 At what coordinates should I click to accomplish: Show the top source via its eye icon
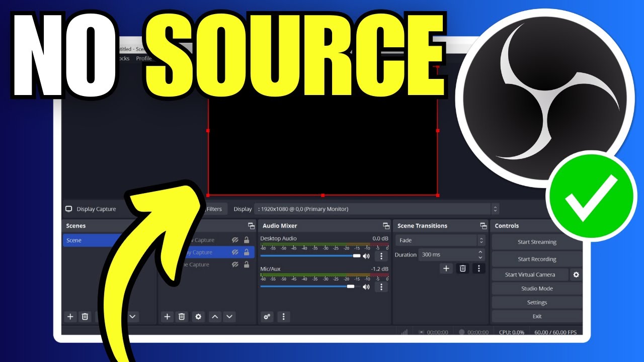click(235, 240)
